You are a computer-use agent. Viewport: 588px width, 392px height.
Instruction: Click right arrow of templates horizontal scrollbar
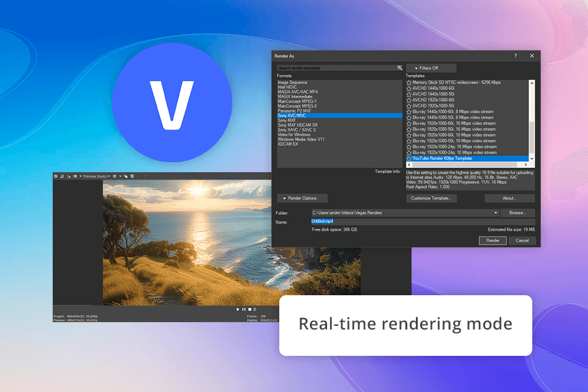pos(526,165)
